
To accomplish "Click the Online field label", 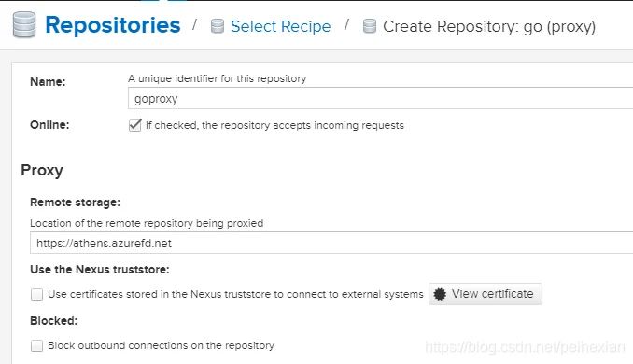I will coord(49,125).
